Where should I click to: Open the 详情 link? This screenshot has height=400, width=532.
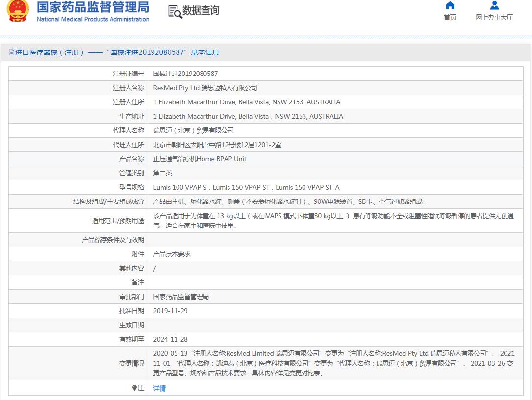point(159,388)
